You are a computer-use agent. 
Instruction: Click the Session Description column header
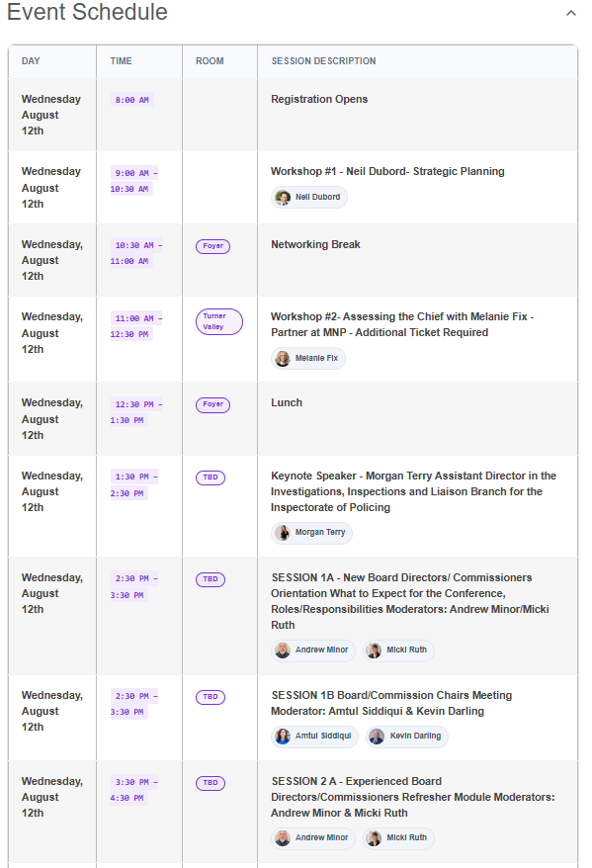point(323,61)
